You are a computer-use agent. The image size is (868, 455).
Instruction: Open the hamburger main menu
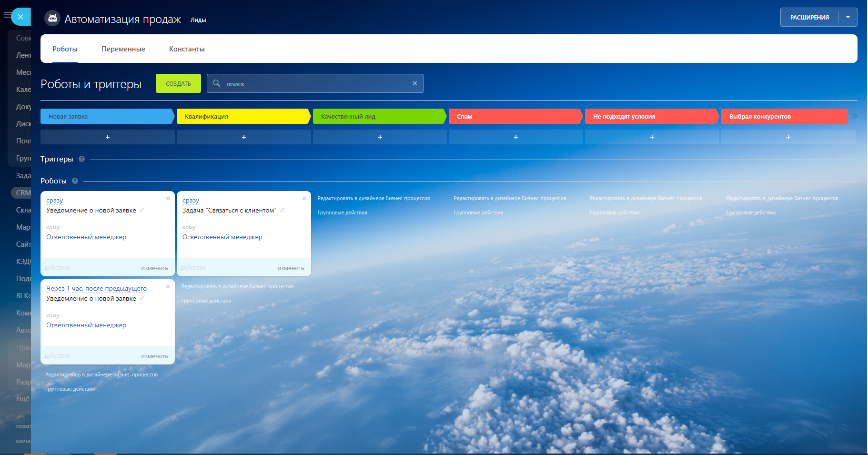click(7, 15)
